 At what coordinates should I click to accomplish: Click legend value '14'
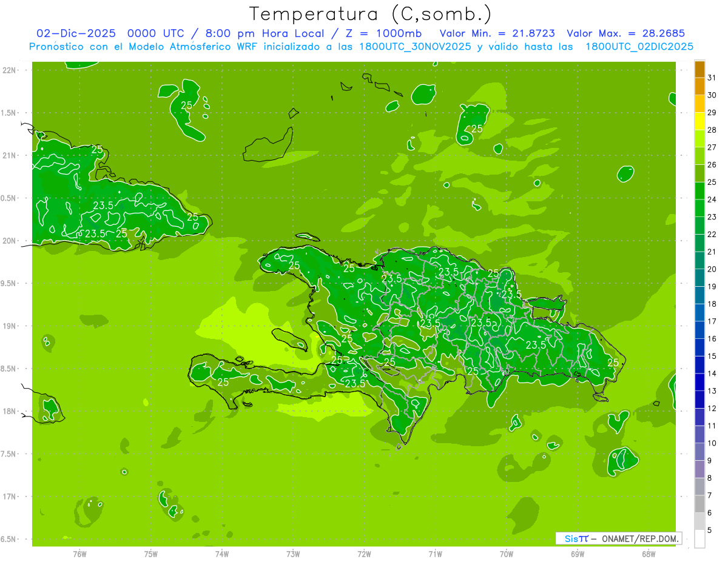click(x=712, y=373)
